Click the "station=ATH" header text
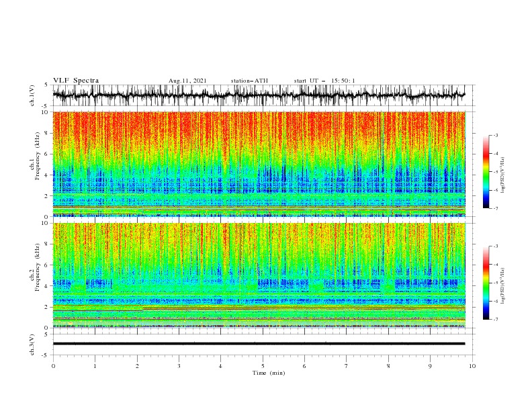This screenshot has height=411, width=532. click(x=249, y=81)
